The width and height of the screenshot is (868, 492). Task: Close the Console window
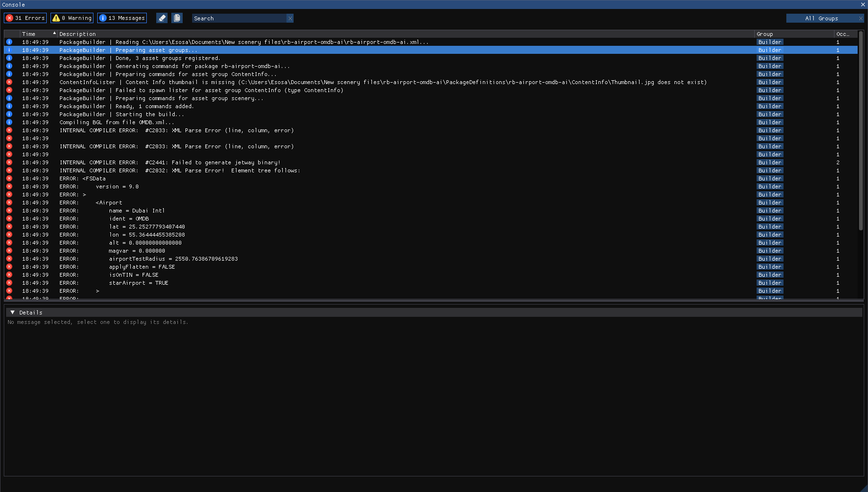click(x=863, y=5)
